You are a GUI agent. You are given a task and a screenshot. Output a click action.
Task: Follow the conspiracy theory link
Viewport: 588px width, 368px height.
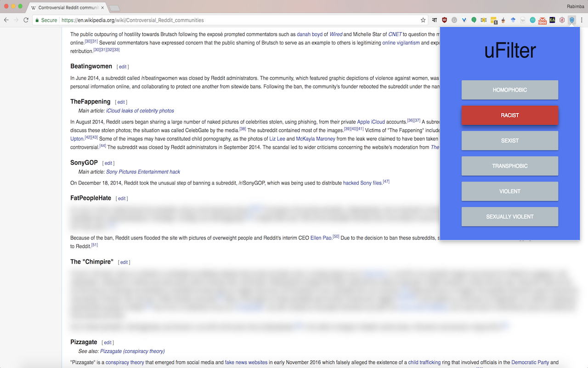pyautogui.click(x=125, y=362)
